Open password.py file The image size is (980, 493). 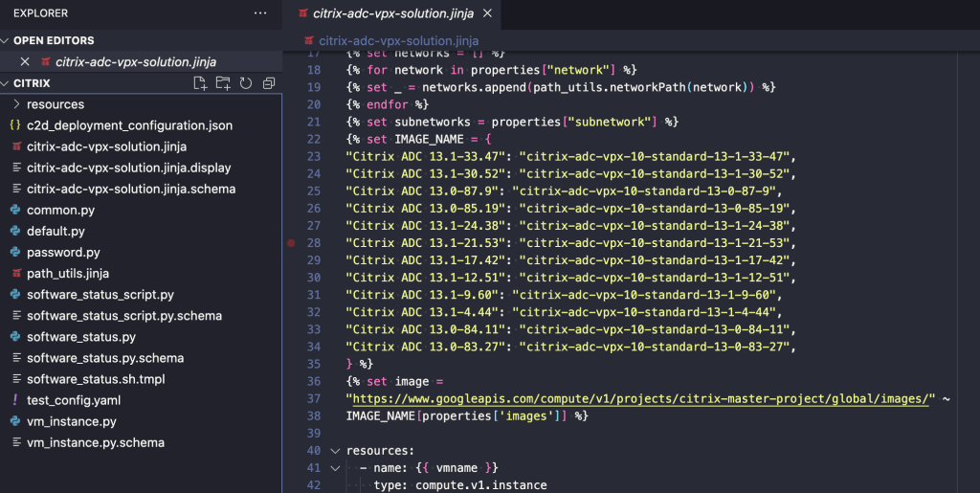pyautogui.click(x=63, y=253)
